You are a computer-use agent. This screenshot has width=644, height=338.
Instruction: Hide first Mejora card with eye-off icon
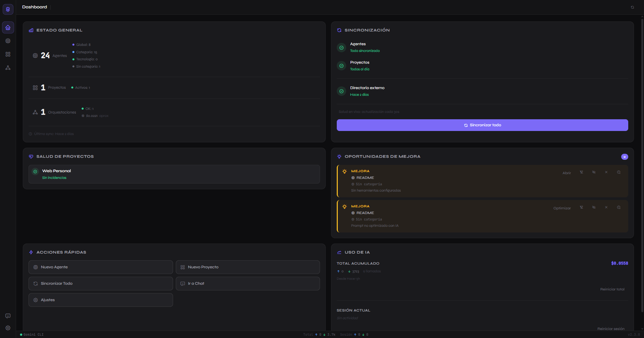(594, 172)
